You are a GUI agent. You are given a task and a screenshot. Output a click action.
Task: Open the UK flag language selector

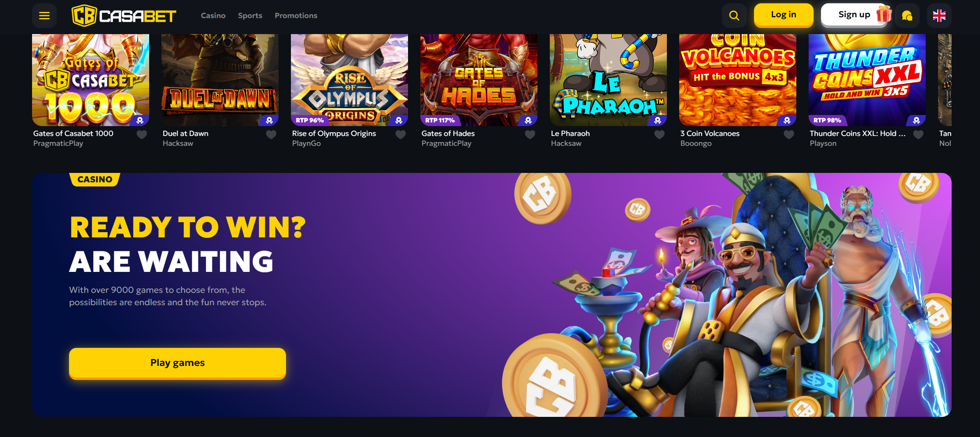pos(939,16)
